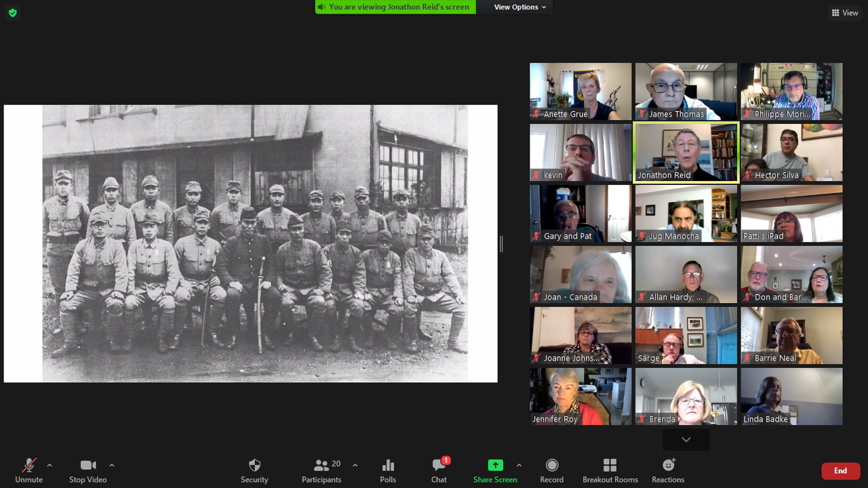Open the View layout menu
868x488 pixels.
point(844,13)
